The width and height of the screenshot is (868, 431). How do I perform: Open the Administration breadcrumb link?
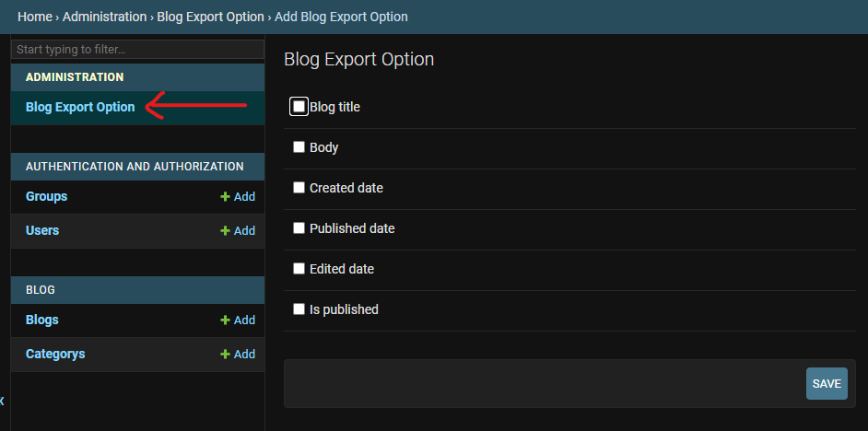point(104,17)
